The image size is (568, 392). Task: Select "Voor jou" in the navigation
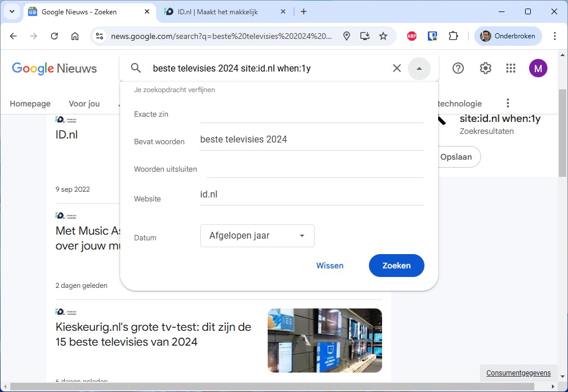pos(84,104)
